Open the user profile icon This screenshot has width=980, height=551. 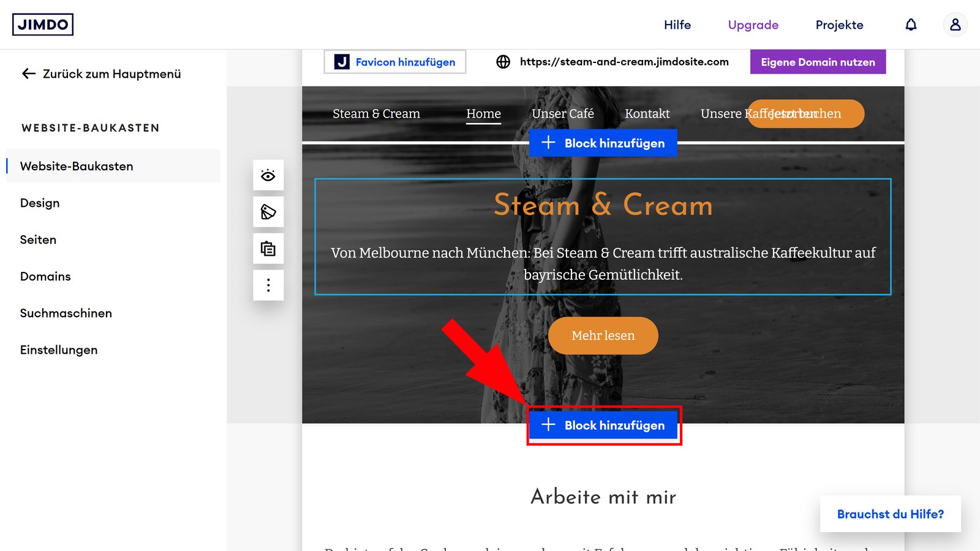(955, 24)
